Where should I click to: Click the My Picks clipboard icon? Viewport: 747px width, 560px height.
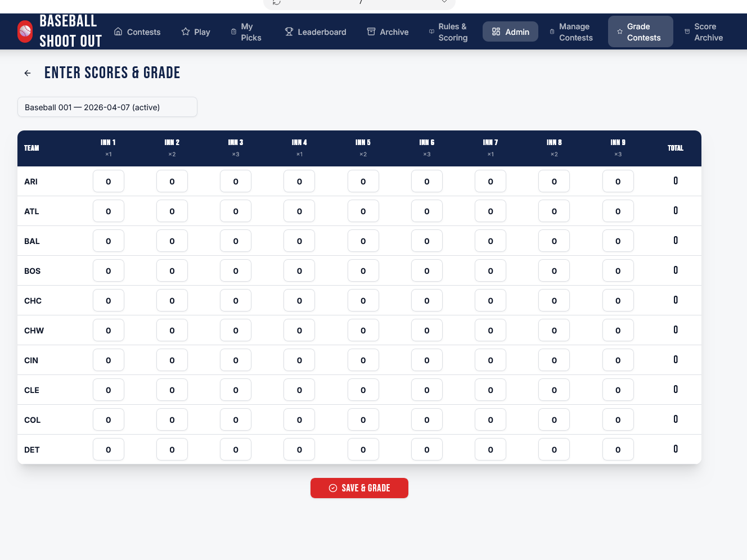click(x=233, y=32)
